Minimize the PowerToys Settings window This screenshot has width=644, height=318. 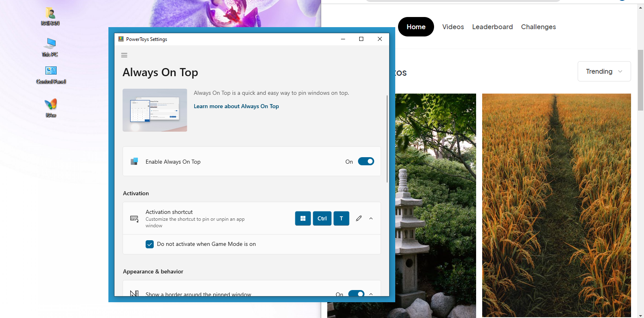coord(343,39)
